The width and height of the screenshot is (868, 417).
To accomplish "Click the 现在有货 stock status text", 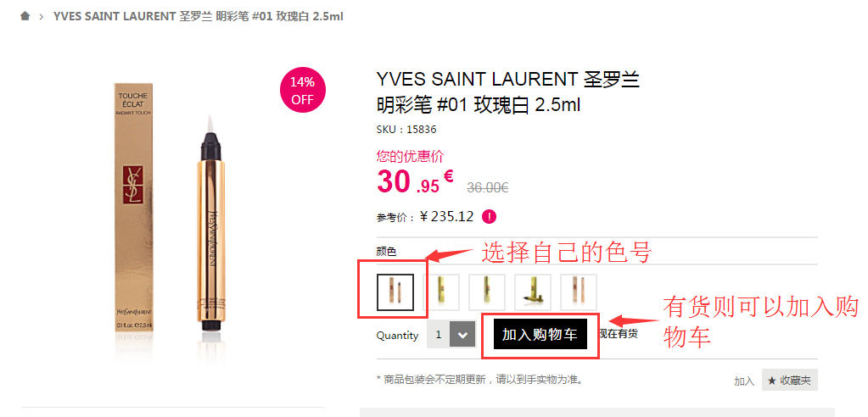I will click(619, 333).
